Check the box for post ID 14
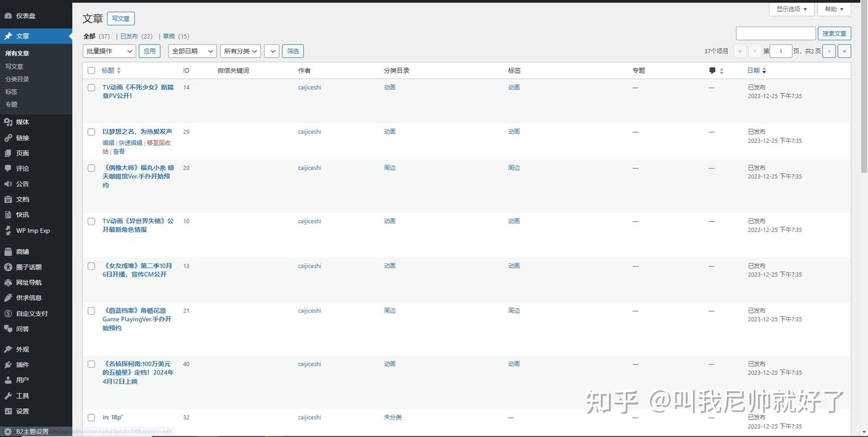Screen dimensions: 868x437 [91, 87]
